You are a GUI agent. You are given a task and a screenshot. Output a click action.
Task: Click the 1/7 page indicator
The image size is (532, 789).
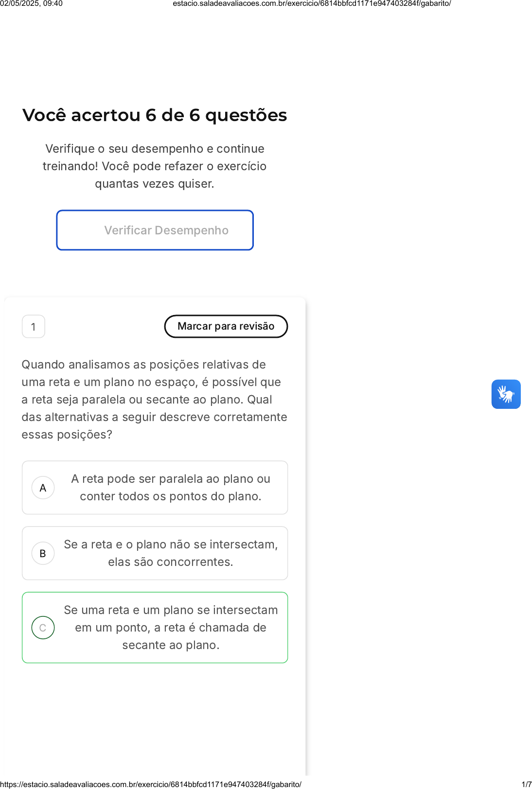tap(526, 784)
